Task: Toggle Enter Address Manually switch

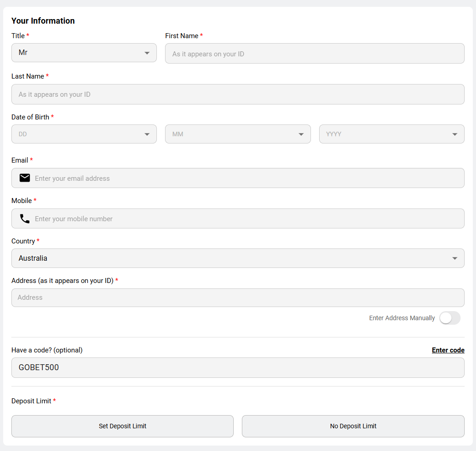Action: pyautogui.click(x=450, y=318)
